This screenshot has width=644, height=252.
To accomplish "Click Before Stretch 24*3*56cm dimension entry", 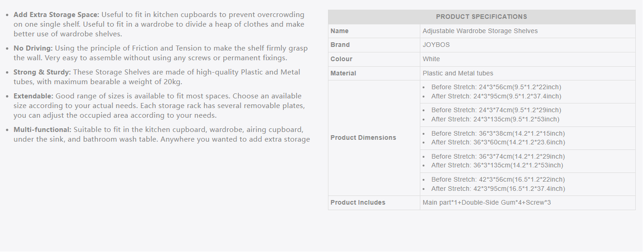I will click(x=496, y=87).
